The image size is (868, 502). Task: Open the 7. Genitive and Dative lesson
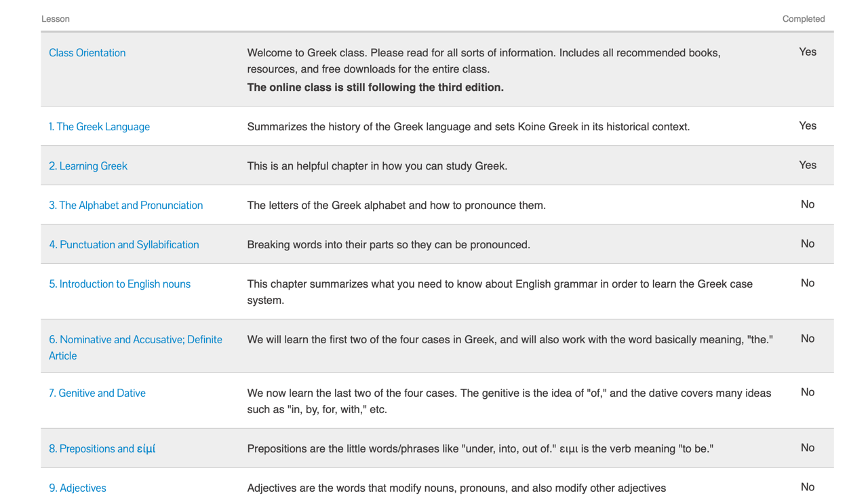click(97, 393)
